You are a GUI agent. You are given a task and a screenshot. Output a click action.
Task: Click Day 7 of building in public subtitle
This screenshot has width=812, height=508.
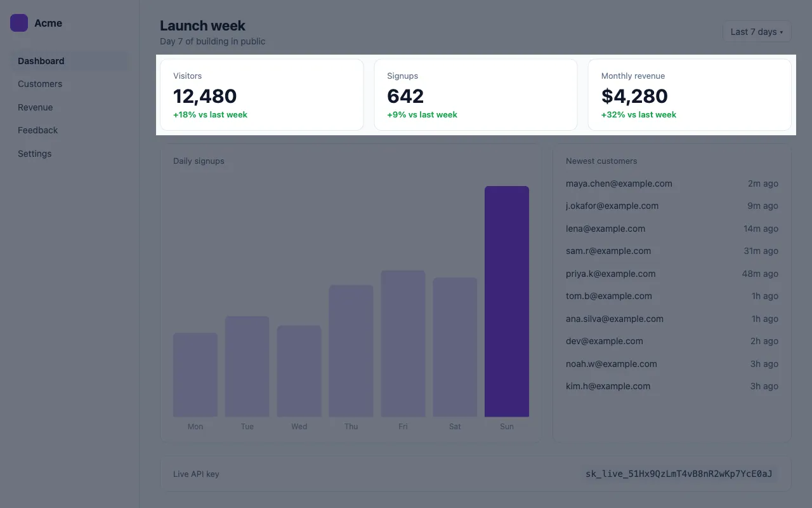(x=213, y=41)
